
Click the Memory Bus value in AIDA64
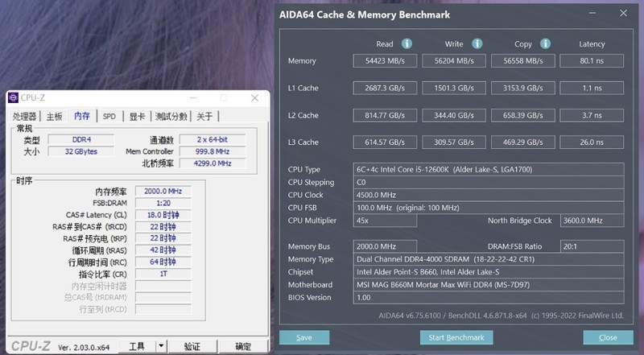coord(385,246)
